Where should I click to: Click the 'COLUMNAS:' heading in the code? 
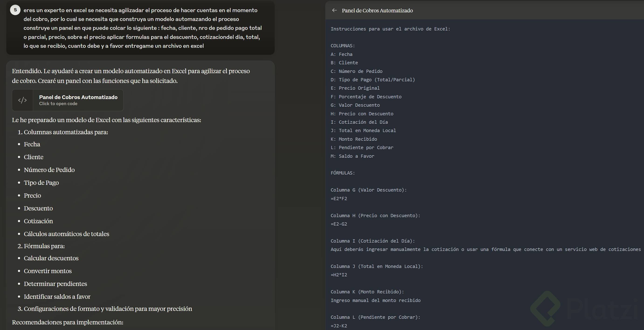click(343, 46)
